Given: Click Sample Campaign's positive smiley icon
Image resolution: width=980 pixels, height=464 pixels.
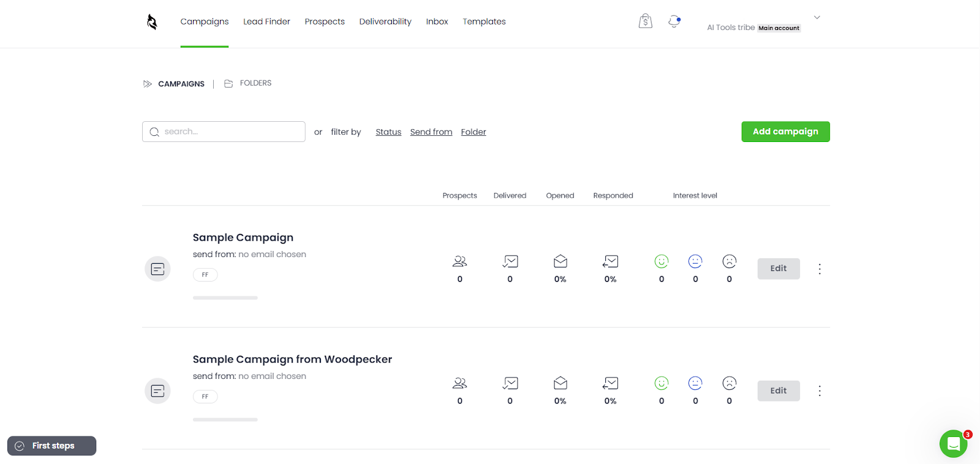Looking at the screenshot, I should pyautogui.click(x=661, y=261).
